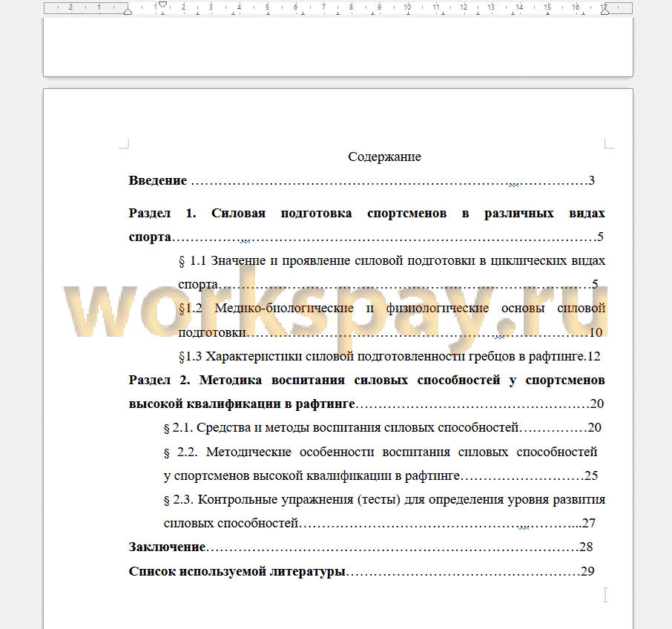Click the "§ 1.1 Значение и проявление" entry
The height and width of the screenshot is (629, 672).
(x=392, y=272)
